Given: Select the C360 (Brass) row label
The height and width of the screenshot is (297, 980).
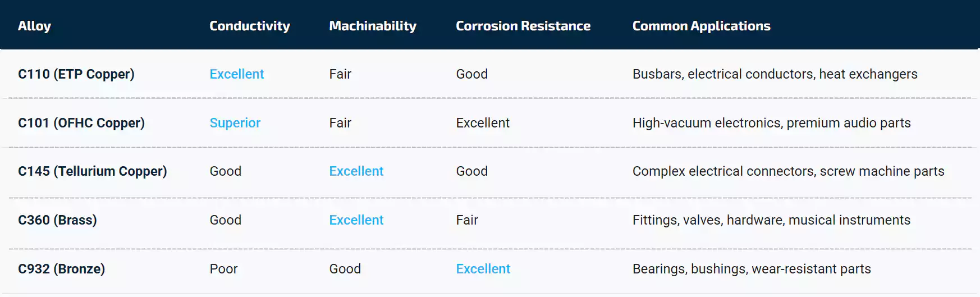Looking at the screenshot, I should 57,220.
